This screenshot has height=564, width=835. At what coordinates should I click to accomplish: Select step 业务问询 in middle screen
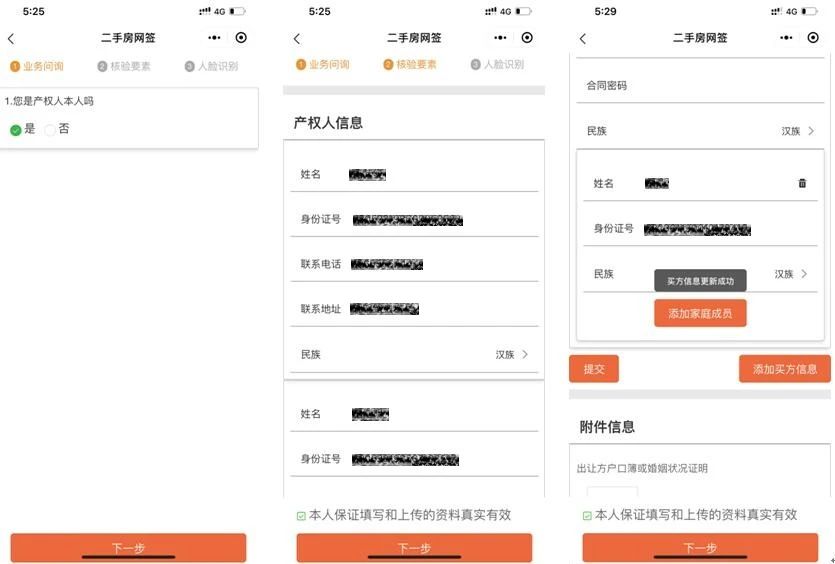click(323, 64)
